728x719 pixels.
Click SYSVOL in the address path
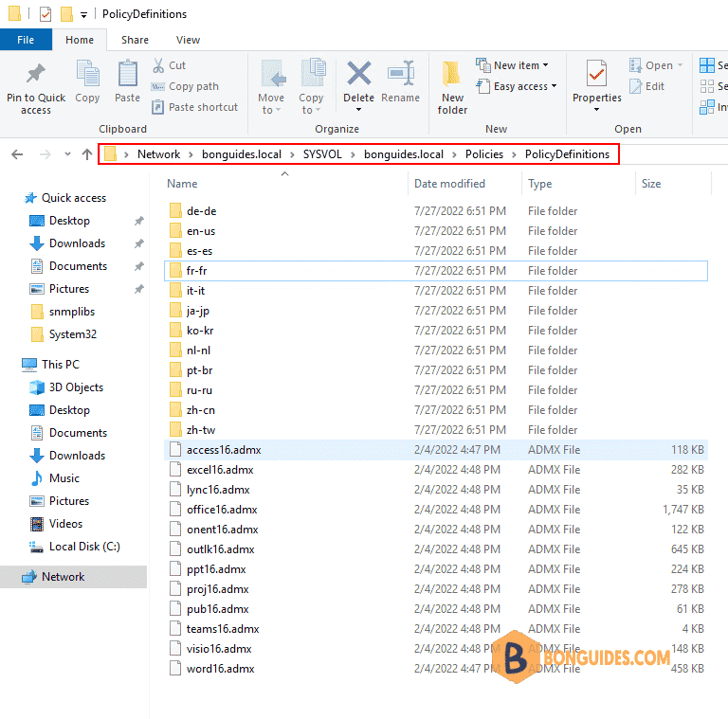(322, 154)
